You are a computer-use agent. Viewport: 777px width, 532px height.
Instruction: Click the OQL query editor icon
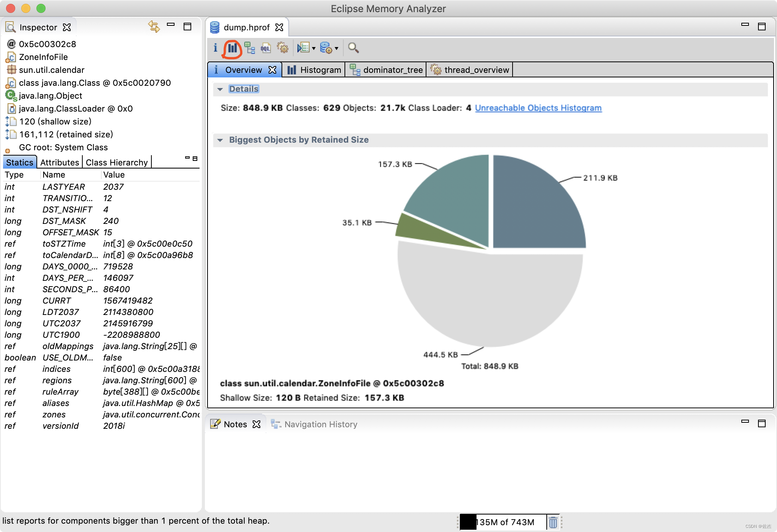[x=265, y=47]
